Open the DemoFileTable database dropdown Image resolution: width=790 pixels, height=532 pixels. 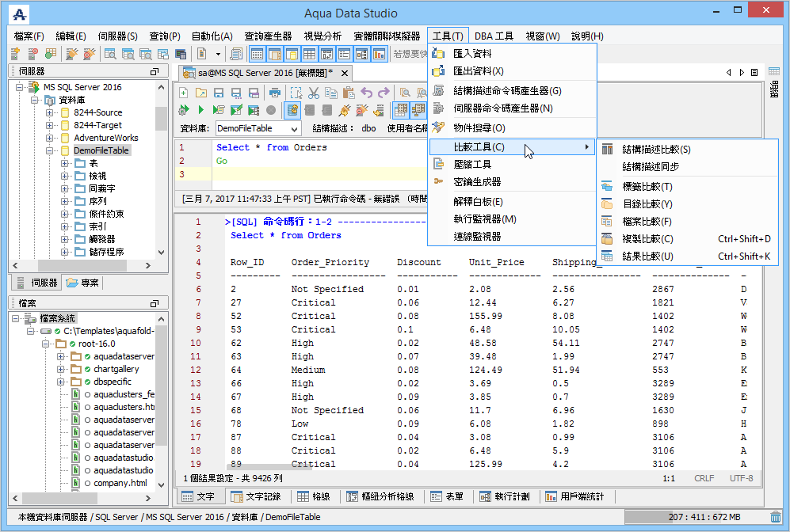coord(295,128)
